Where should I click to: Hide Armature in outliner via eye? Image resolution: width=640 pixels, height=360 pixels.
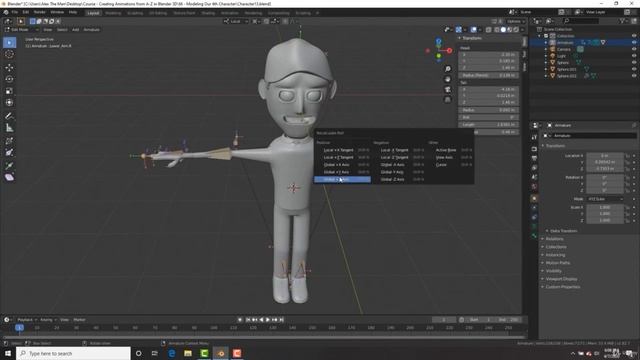[x=634, y=42]
